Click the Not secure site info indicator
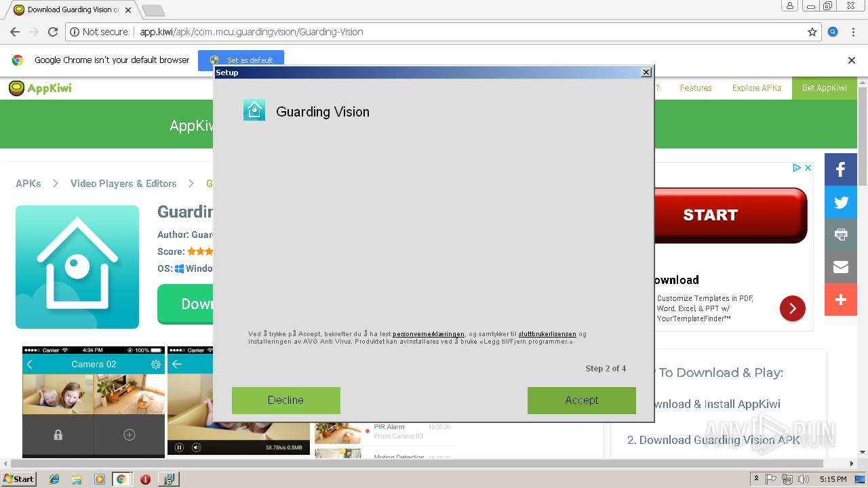This screenshot has height=488, width=868. [x=99, y=32]
